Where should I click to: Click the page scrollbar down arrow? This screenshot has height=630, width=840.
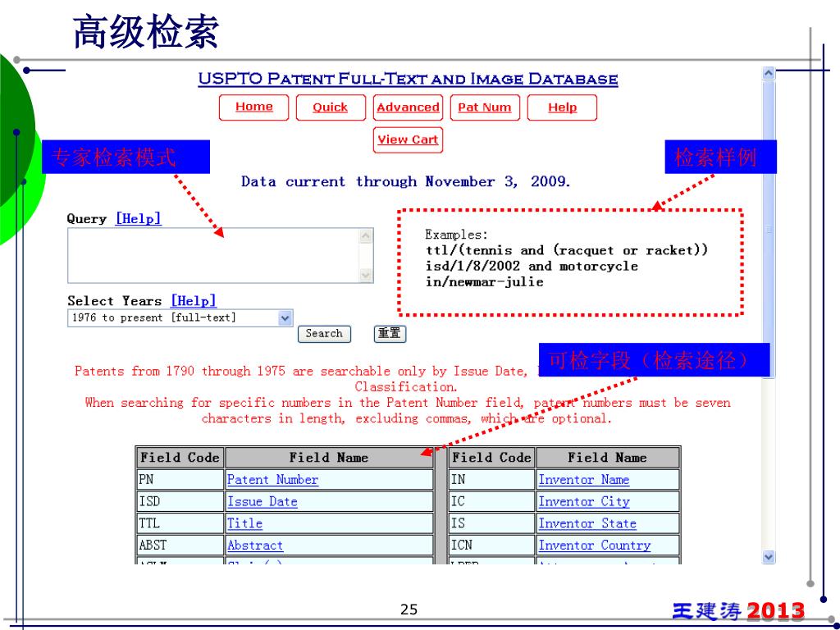click(x=769, y=557)
